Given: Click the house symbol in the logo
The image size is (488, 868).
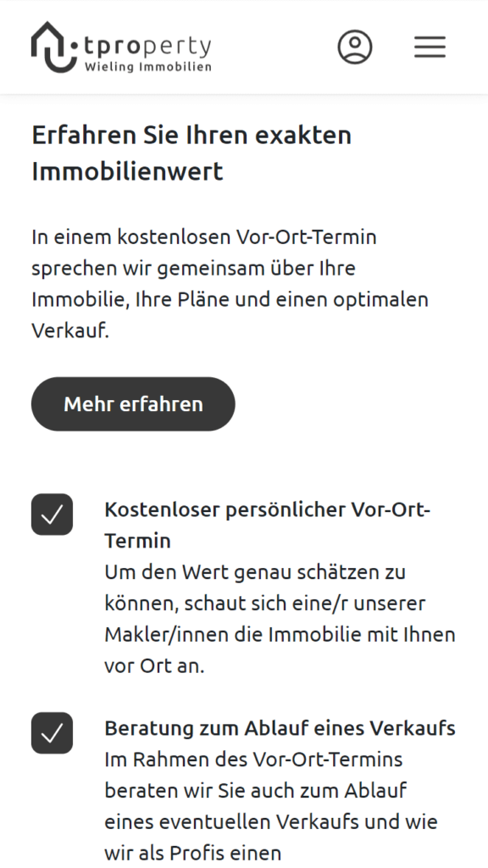Looking at the screenshot, I should 53,47.
